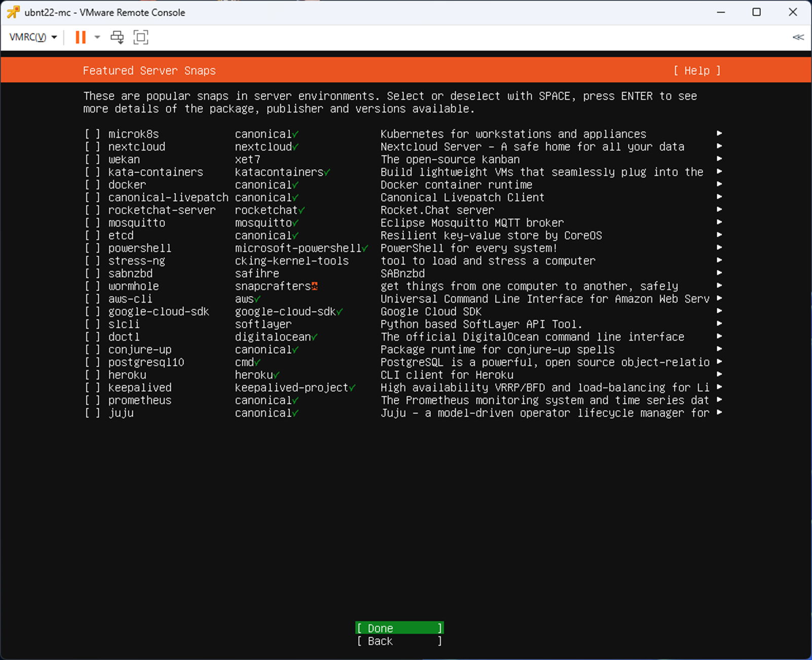The image size is (812, 660).
Task: Select the postgresql10 snap name
Action: [146, 362]
